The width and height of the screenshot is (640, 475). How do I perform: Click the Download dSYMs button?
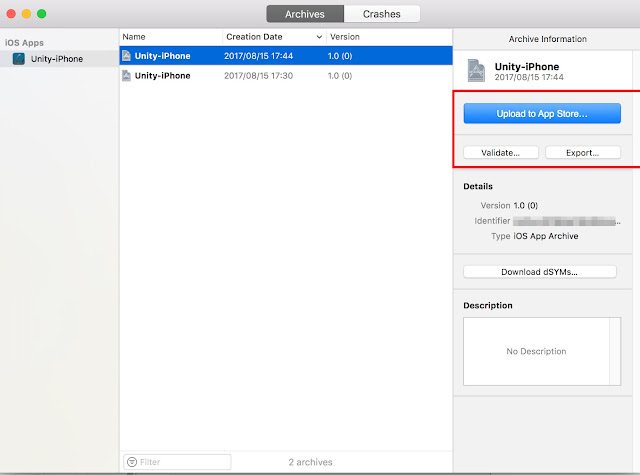[x=540, y=272]
